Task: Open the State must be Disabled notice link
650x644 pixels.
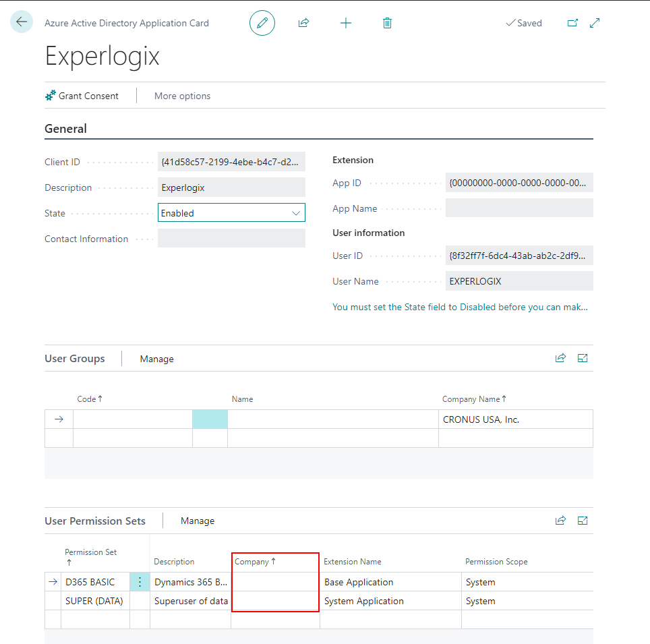Action: click(460, 307)
